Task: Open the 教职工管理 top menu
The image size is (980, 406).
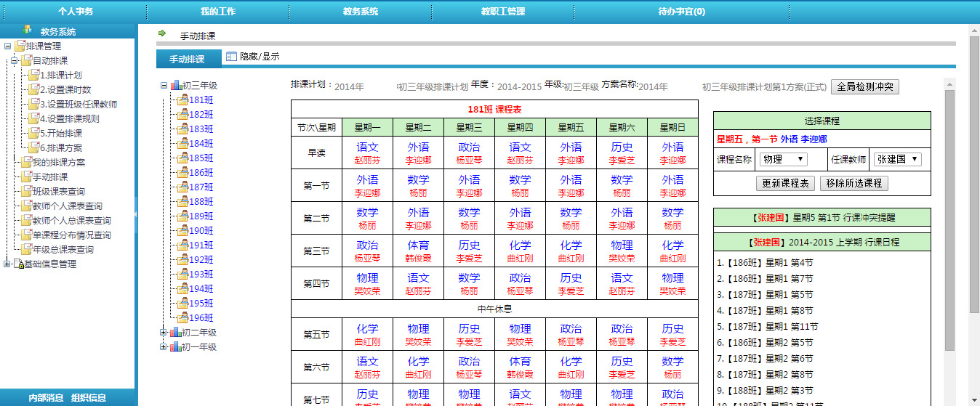Action: [x=503, y=12]
